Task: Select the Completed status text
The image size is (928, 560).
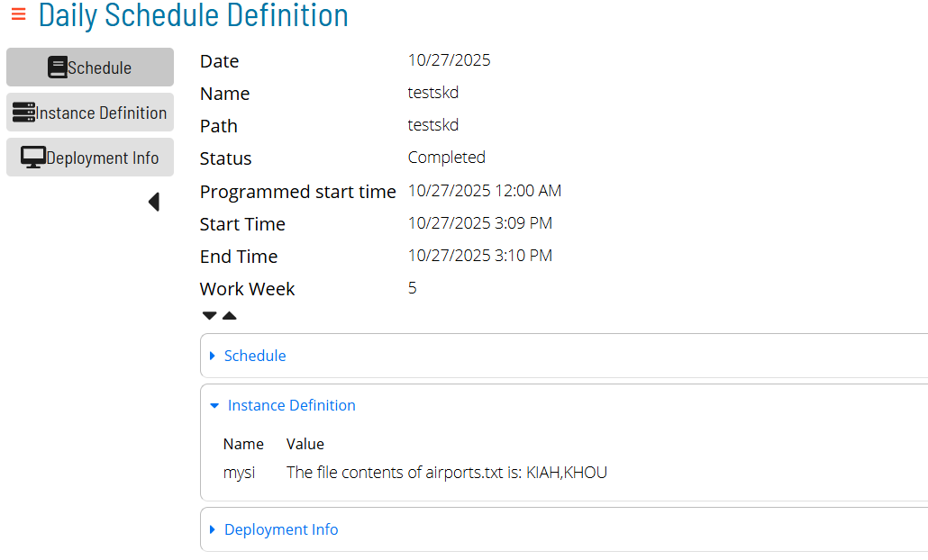Action: 446,157
